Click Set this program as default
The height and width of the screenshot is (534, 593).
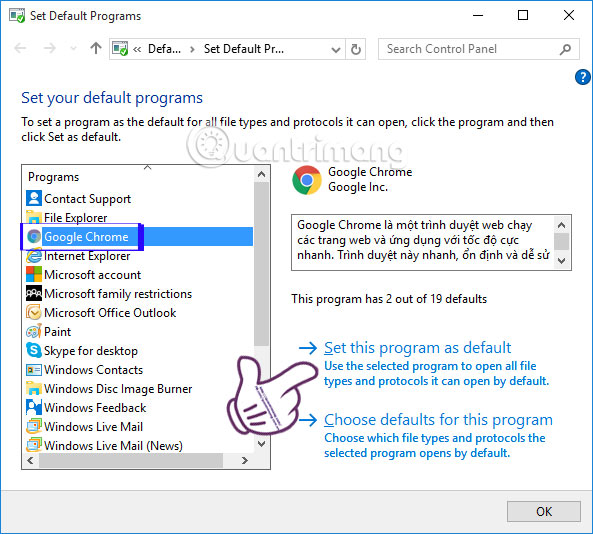[x=418, y=348]
